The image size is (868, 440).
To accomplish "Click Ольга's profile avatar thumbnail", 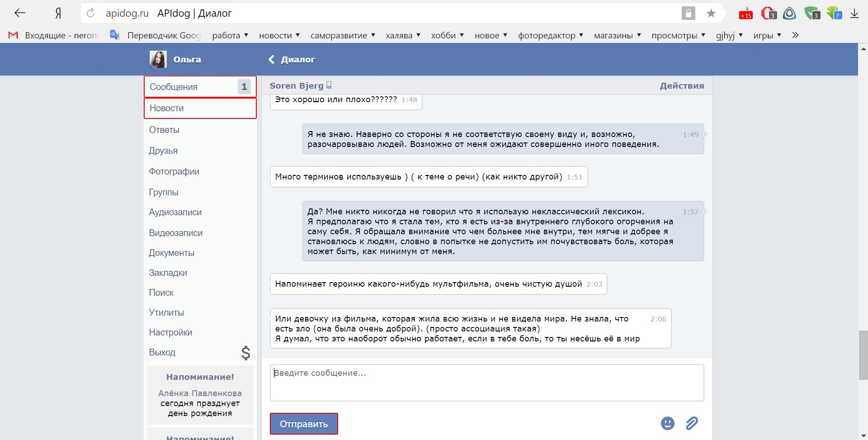I will (x=158, y=59).
